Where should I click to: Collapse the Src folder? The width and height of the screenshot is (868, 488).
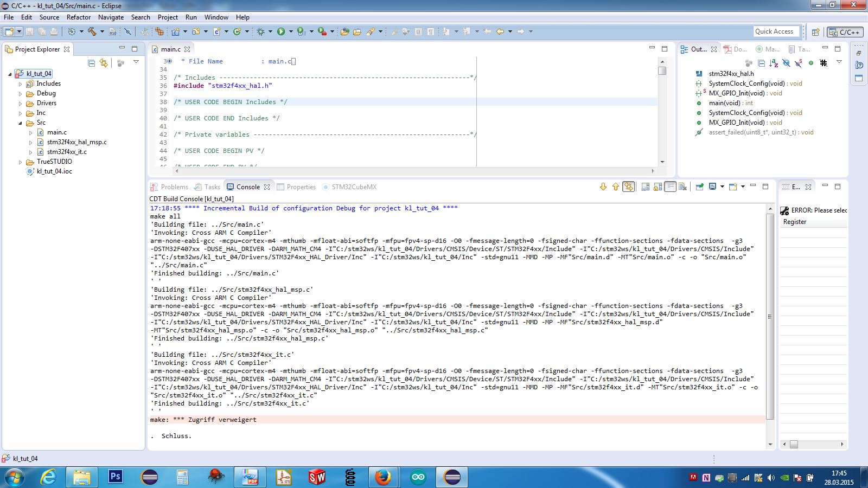pyautogui.click(x=20, y=123)
